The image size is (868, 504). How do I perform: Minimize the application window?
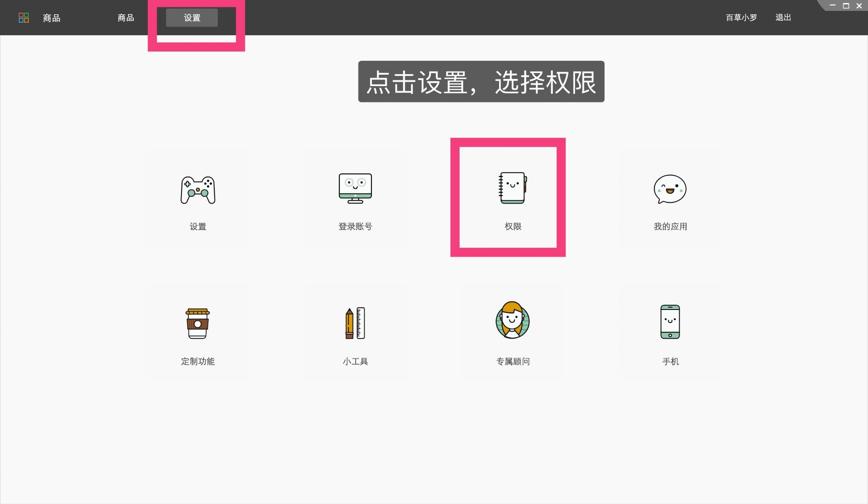click(x=832, y=6)
